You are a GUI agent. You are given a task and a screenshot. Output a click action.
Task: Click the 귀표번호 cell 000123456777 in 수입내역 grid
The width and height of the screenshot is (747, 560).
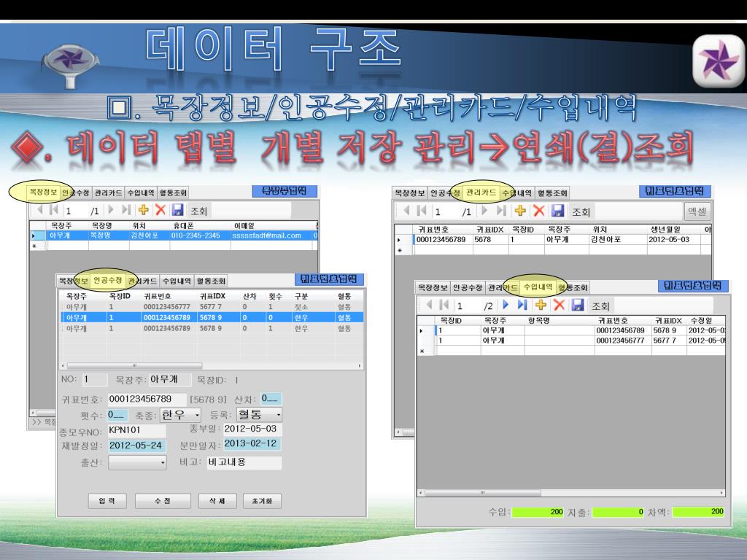[x=622, y=341]
